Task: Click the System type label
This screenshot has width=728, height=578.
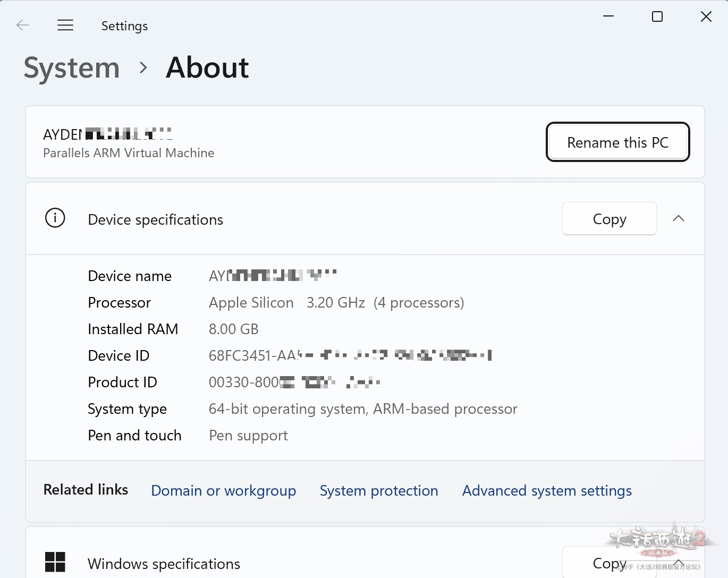Action: point(128,409)
